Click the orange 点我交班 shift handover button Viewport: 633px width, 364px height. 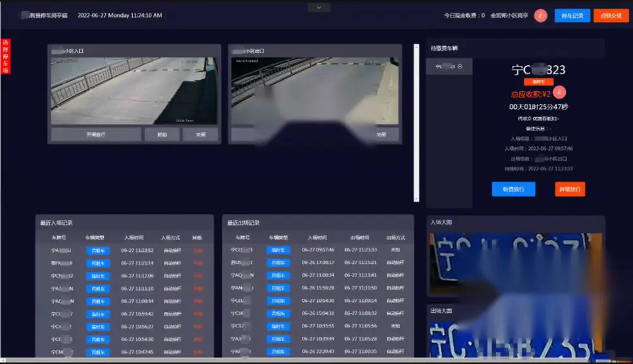pyautogui.click(x=611, y=16)
